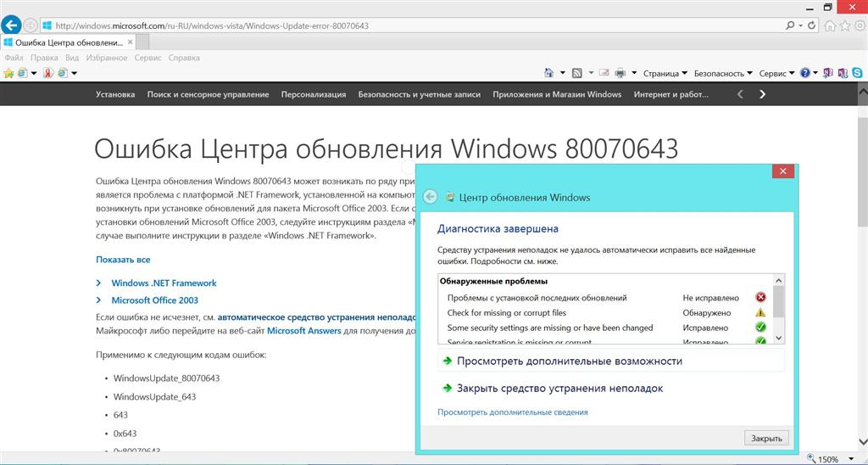Image resolution: width=868 pixels, height=465 pixels.
Task: Open the command bar 'Сервис' dropdown
Action: point(776,73)
